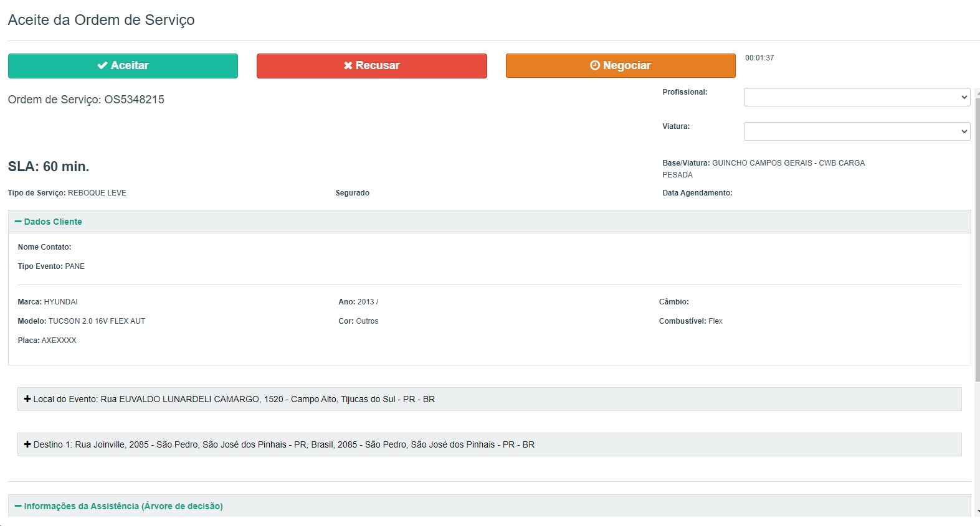980x526 pixels.
Task: Click the plus icon beside Local do Evento
Action: point(27,399)
